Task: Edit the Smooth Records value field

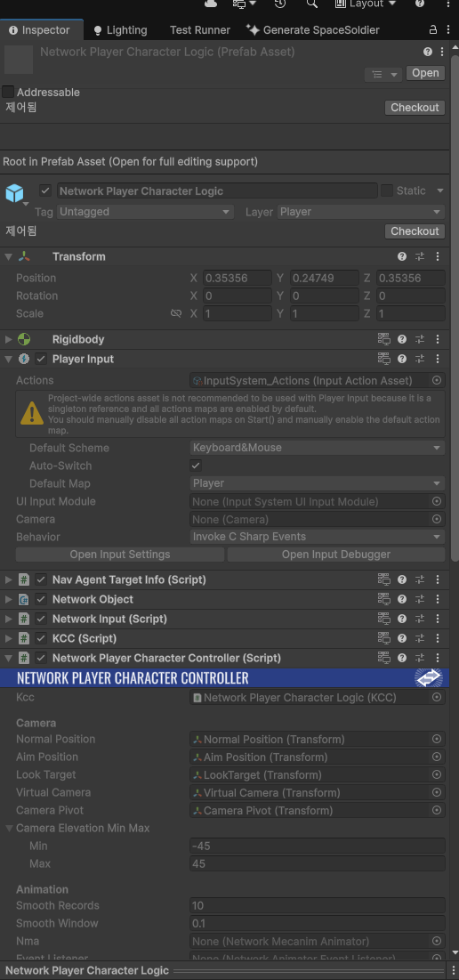Action: (x=318, y=905)
